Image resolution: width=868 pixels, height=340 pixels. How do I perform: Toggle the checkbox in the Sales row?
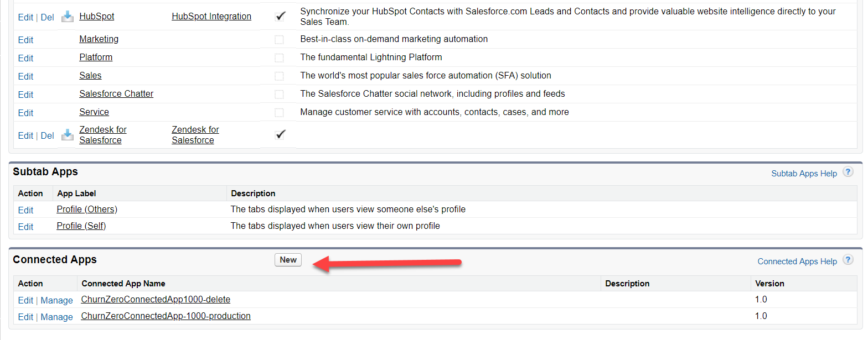[279, 76]
